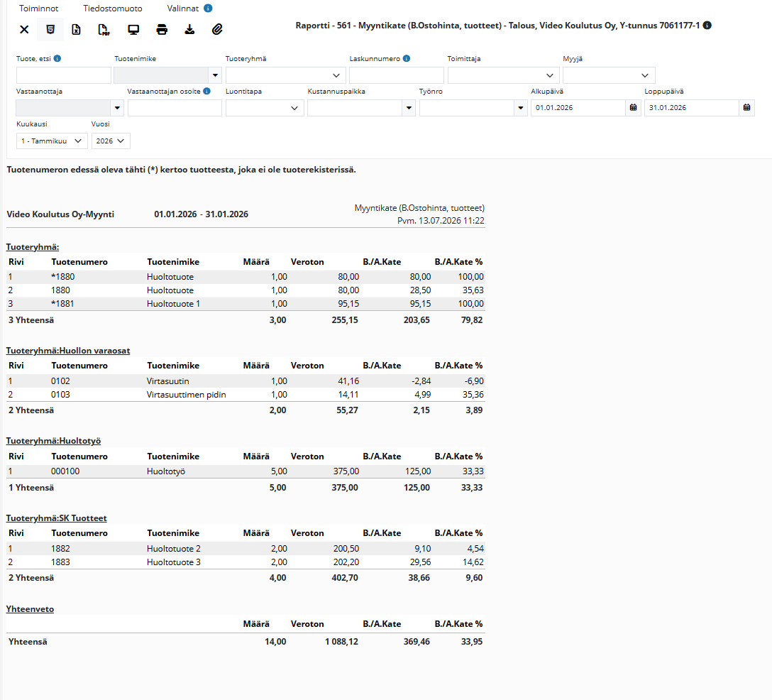Attach the report with the paperclip icon
The height and width of the screenshot is (700, 772).
(217, 30)
